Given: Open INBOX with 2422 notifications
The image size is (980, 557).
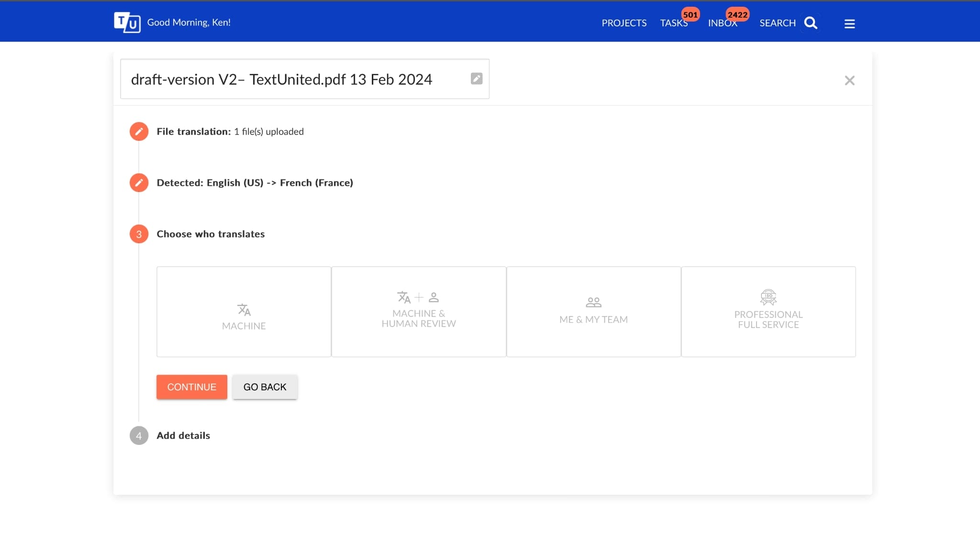Looking at the screenshot, I should (x=723, y=22).
